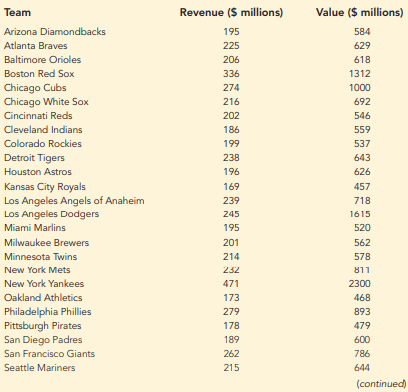
Task: Click the Revenue ($ millions) column header
Action: tap(231, 12)
